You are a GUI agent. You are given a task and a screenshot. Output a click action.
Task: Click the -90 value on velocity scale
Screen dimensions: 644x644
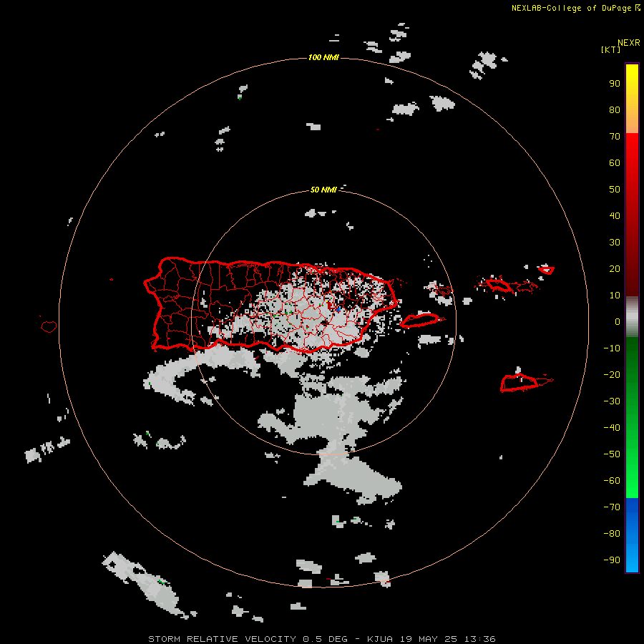click(612, 560)
